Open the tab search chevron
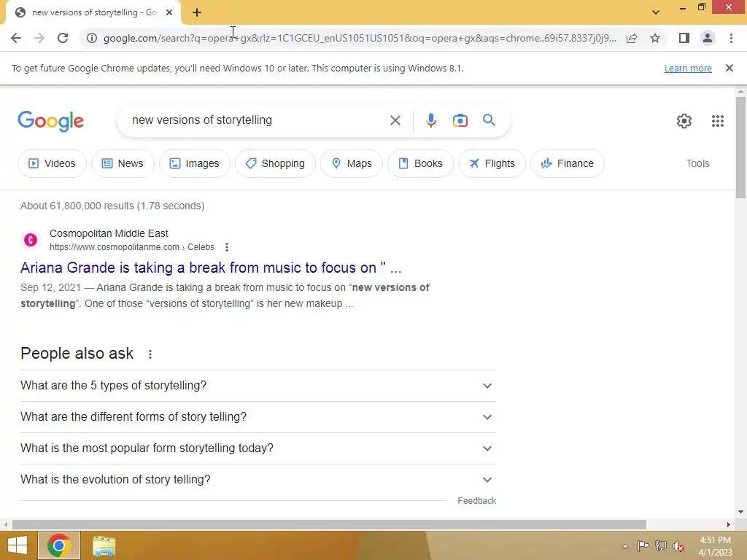 pyautogui.click(x=656, y=12)
